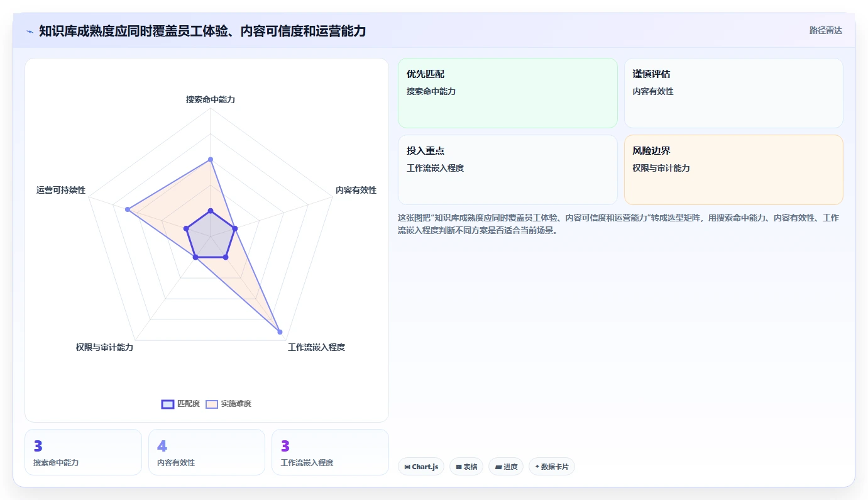Click the 实施难度 data point on 工作流嵌入程度 axis

point(280,331)
